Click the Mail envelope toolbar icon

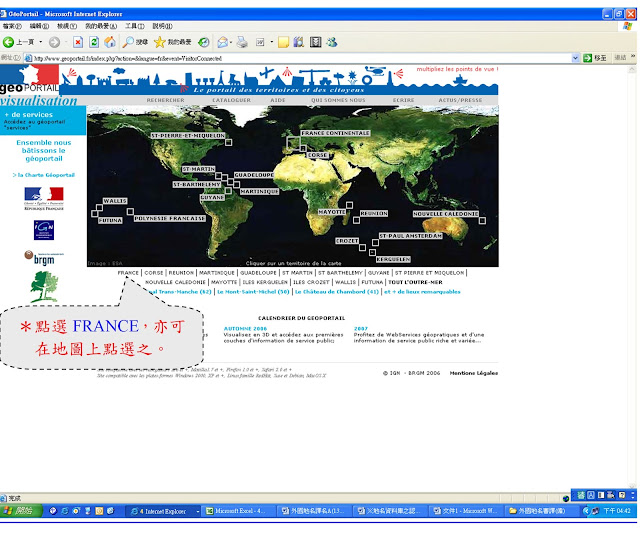[x=223, y=42]
